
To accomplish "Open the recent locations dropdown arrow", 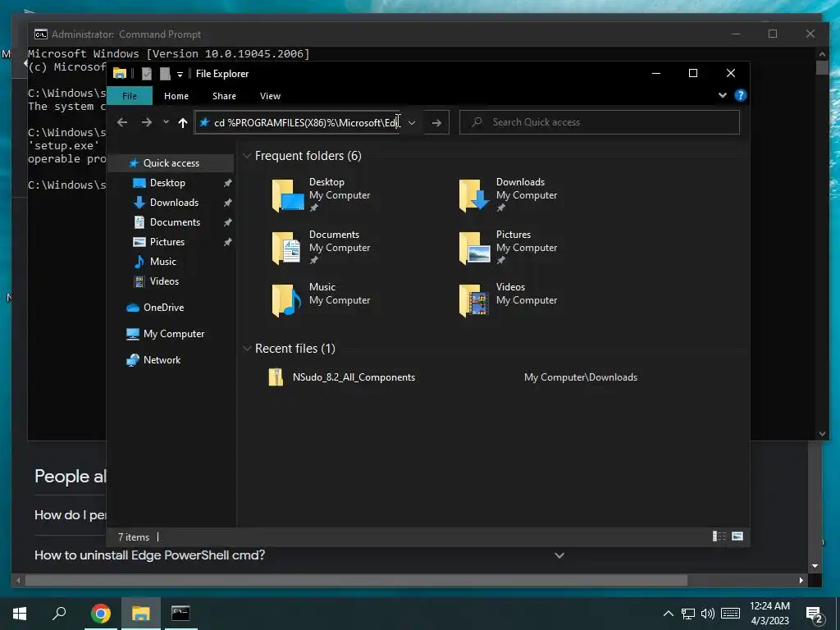I will [x=166, y=122].
